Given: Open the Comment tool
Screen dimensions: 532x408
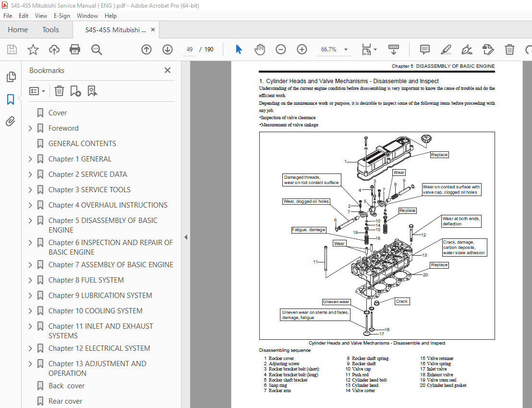Looking at the screenshot, I should click(x=424, y=49).
